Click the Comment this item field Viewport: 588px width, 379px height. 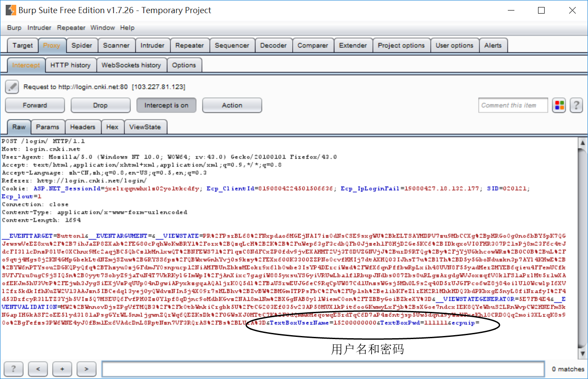(x=513, y=105)
